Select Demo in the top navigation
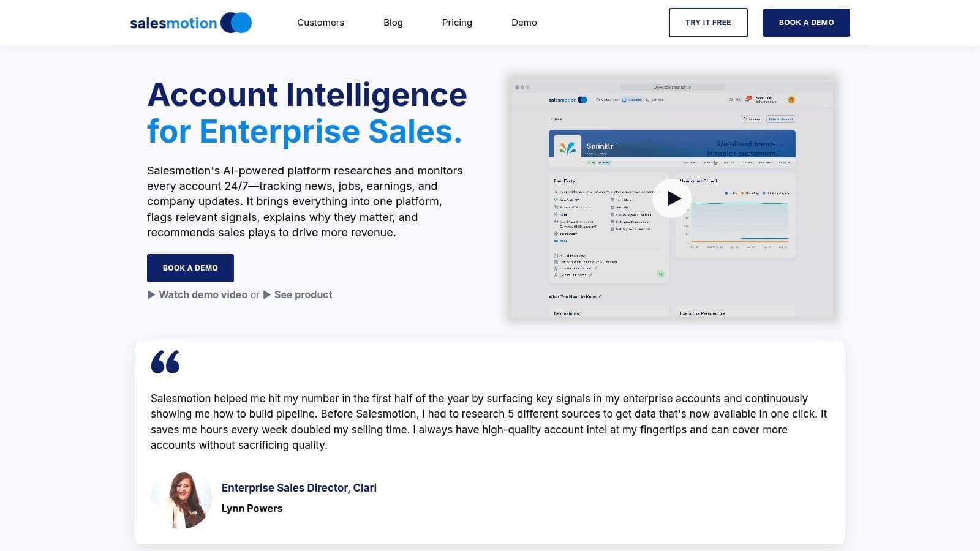 pos(524,23)
